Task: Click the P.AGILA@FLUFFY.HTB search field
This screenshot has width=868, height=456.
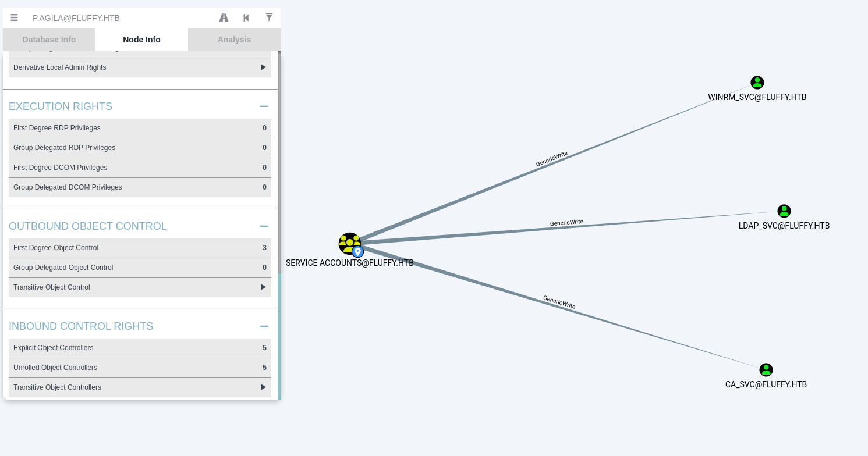Action: (116, 18)
